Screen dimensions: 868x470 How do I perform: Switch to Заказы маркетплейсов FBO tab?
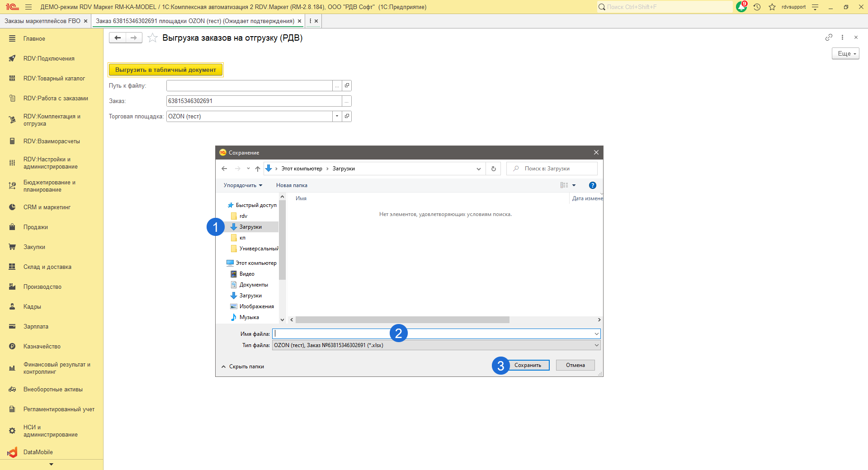42,21
